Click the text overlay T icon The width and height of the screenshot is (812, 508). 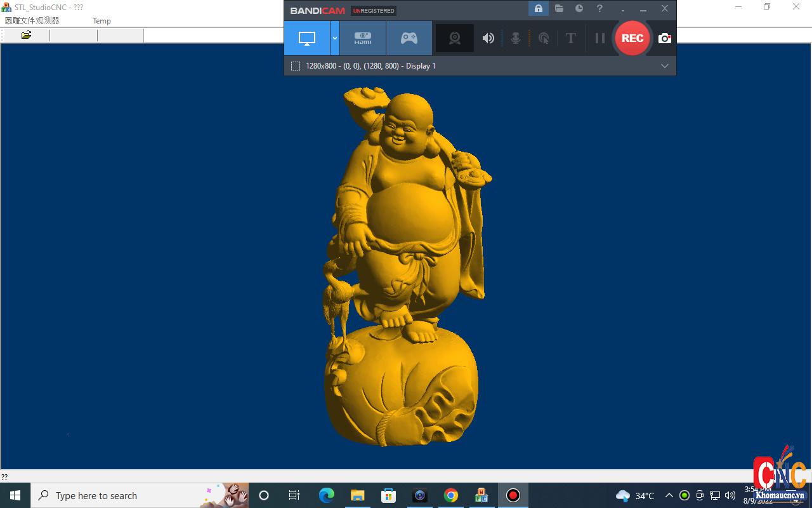[570, 38]
